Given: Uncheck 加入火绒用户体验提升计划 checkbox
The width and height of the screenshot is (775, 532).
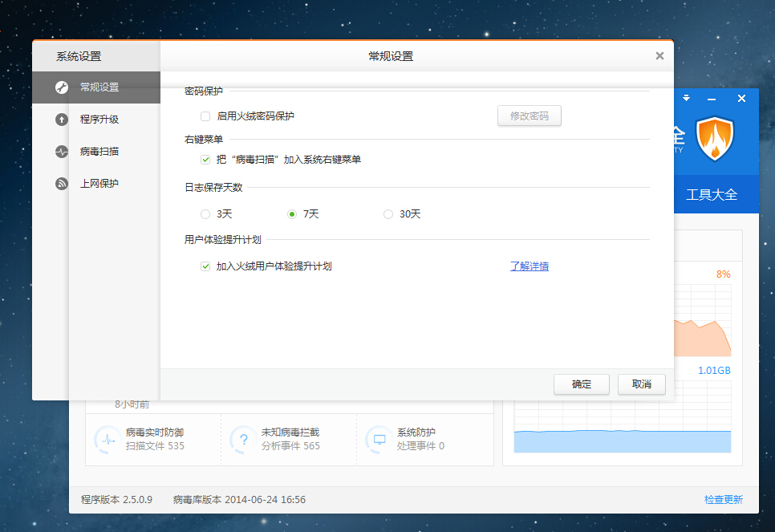Looking at the screenshot, I should pyautogui.click(x=205, y=266).
